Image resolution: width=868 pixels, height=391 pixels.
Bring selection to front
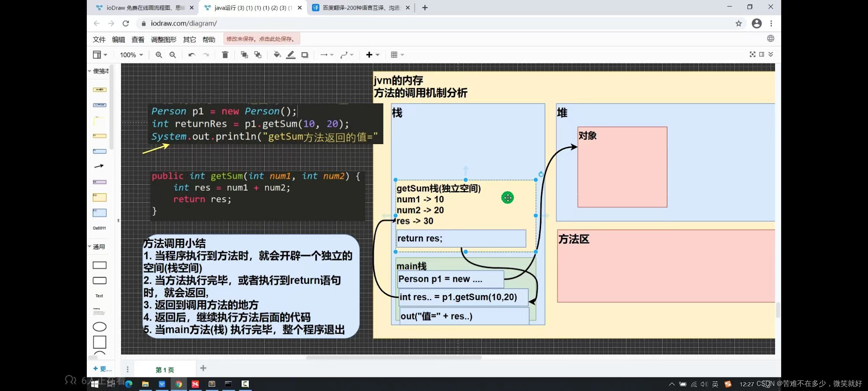click(x=244, y=55)
